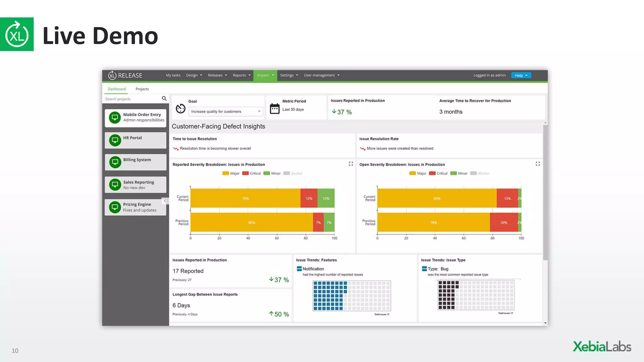Expand the Open Severity Breakdown chart fullscreen

[538, 164]
